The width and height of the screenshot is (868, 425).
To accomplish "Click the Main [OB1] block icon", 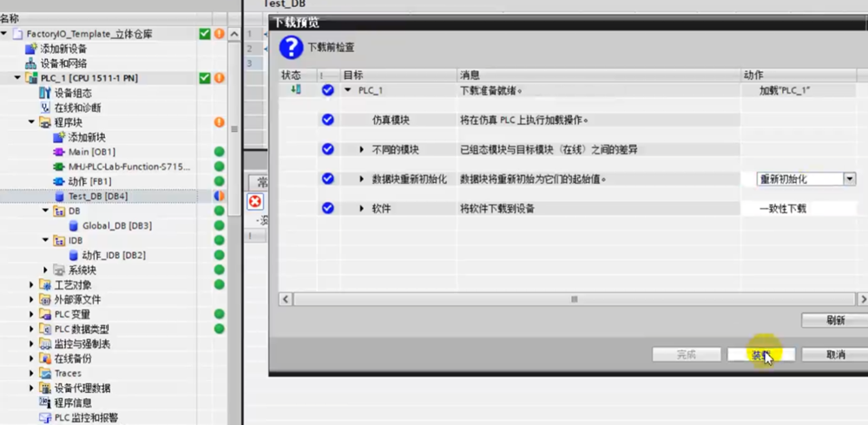I will point(60,152).
